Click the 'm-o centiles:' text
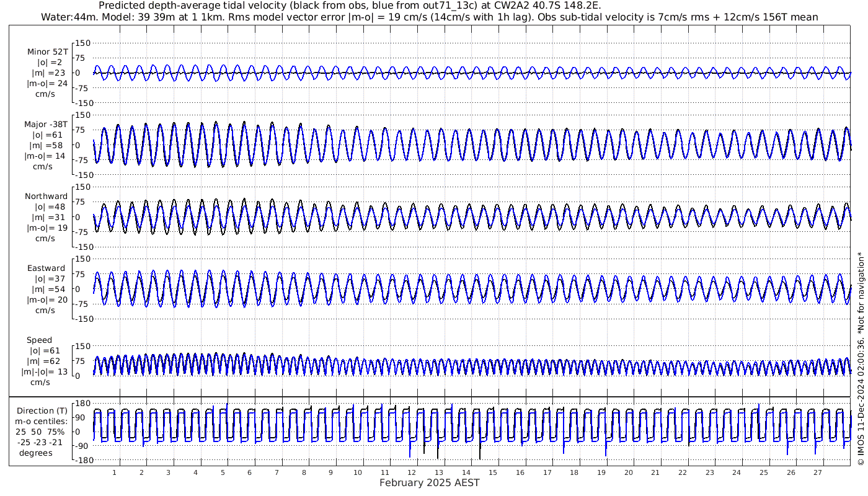Image resolution: width=868 pixels, height=496 pixels. 42,422
